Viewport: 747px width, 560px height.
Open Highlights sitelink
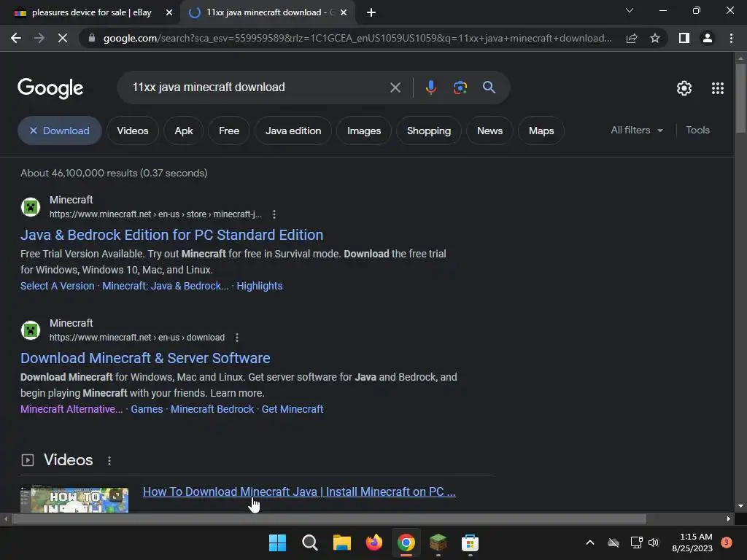tap(260, 286)
